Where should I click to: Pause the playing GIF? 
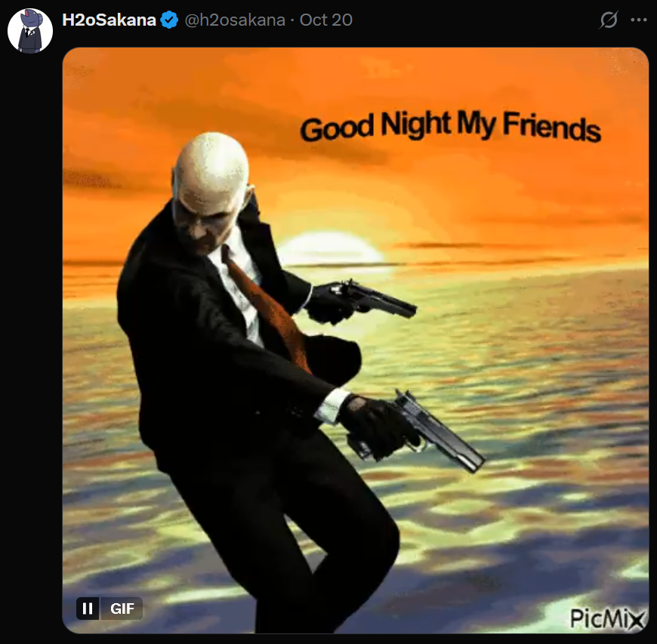coord(88,608)
